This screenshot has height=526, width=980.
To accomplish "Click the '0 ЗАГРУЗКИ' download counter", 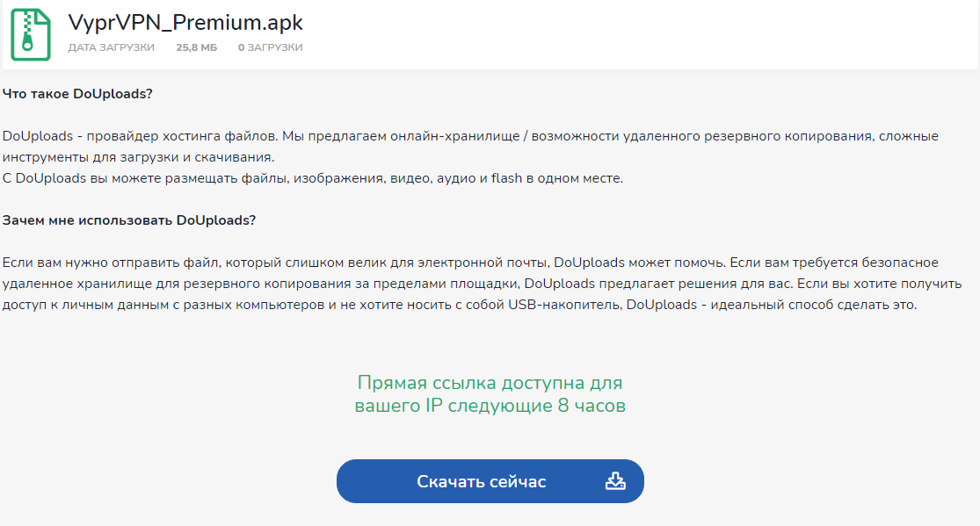I will 270,47.
